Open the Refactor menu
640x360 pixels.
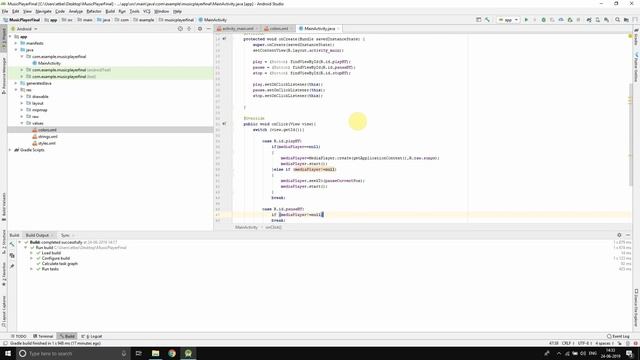pos(93,11)
